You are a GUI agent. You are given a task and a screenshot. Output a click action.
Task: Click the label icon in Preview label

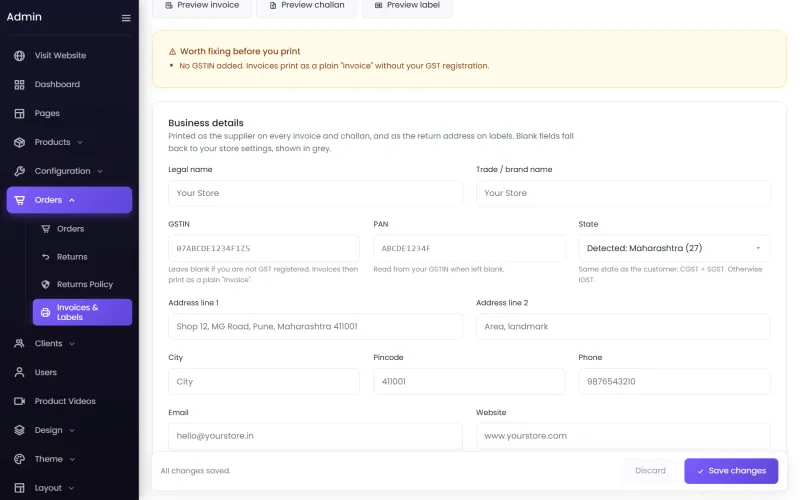(379, 5)
